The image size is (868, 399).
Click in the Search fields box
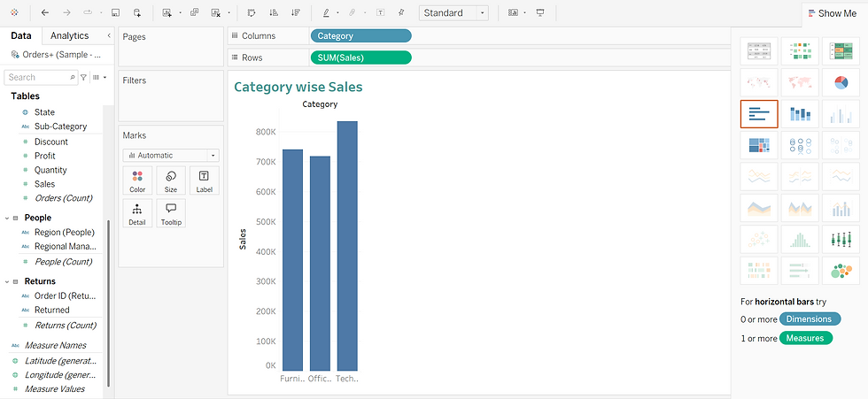click(40, 77)
